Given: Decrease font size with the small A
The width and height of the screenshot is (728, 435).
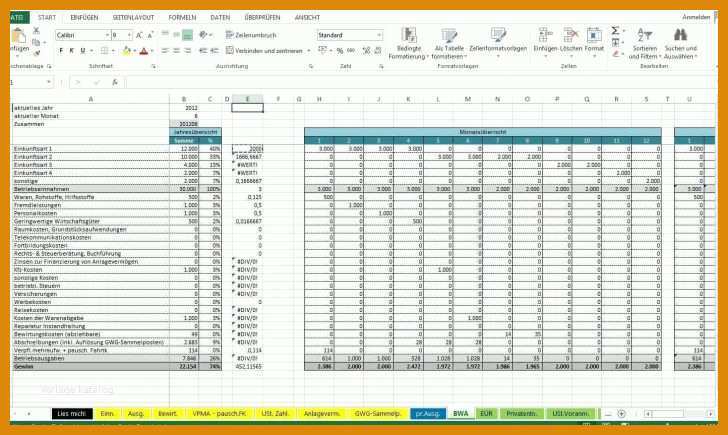Looking at the screenshot, I should (x=150, y=35).
